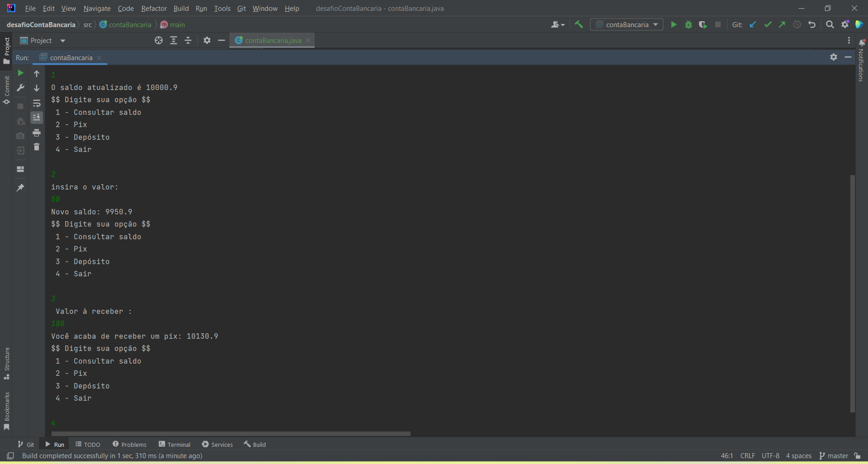
Task: Change UTF-8 file encoding in status bar
Action: [770, 456]
